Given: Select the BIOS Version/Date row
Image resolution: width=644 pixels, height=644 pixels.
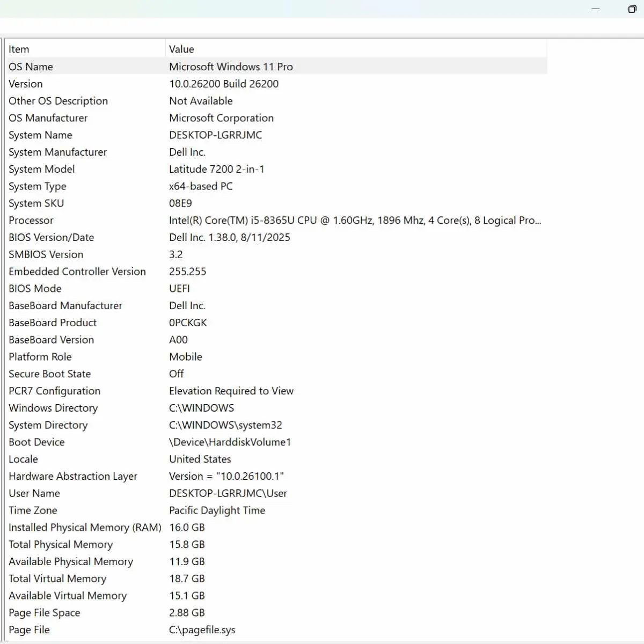Looking at the screenshot, I should [x=276, y=237].
